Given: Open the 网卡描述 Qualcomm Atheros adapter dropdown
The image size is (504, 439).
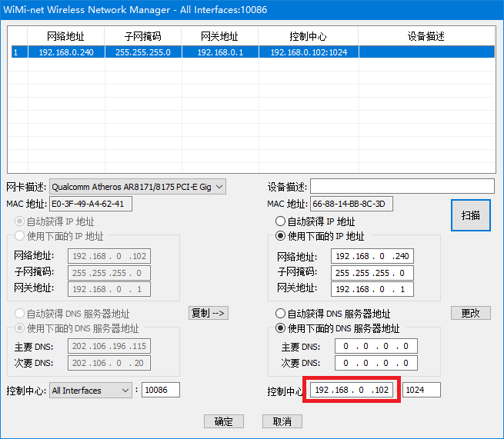Looking at the screenshot, I should (x=138, y=187).
